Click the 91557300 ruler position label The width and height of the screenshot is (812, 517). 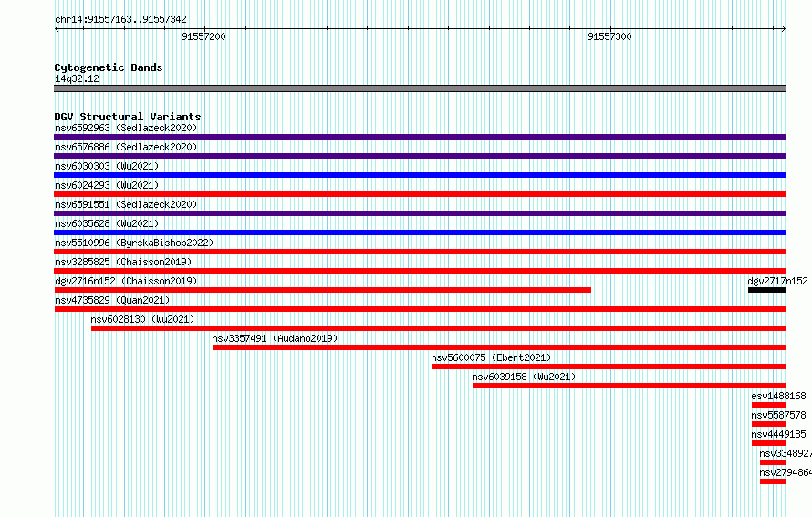click(610, 36)
